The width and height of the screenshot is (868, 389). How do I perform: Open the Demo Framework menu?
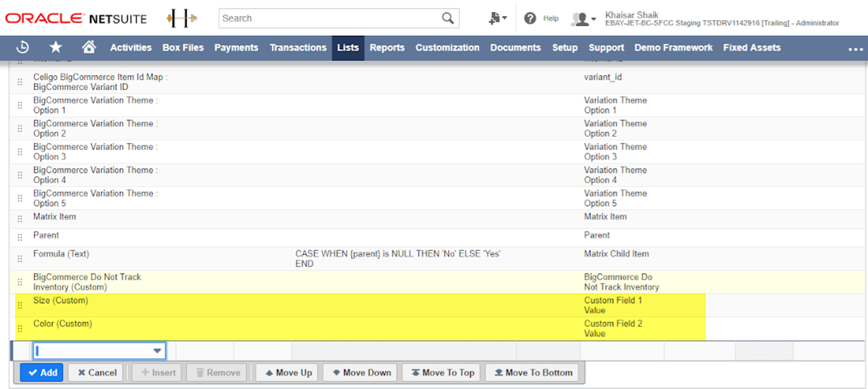click(674, 47)
